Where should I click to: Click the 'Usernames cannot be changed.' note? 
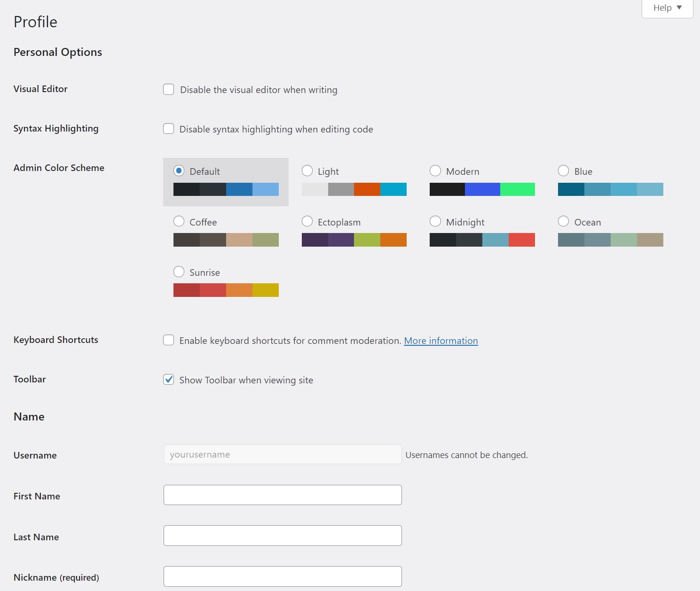click(466, 455)
